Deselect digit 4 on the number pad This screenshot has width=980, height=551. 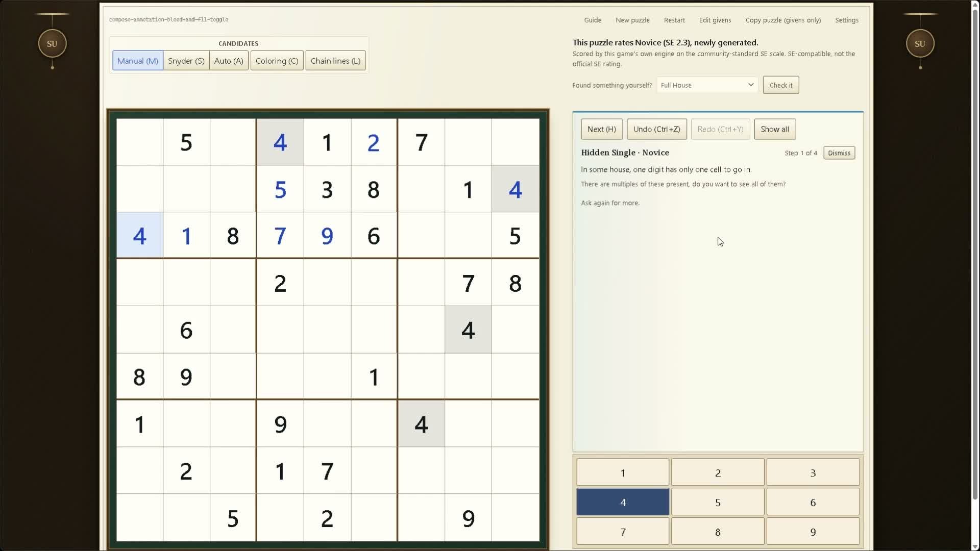click(623, 502)
